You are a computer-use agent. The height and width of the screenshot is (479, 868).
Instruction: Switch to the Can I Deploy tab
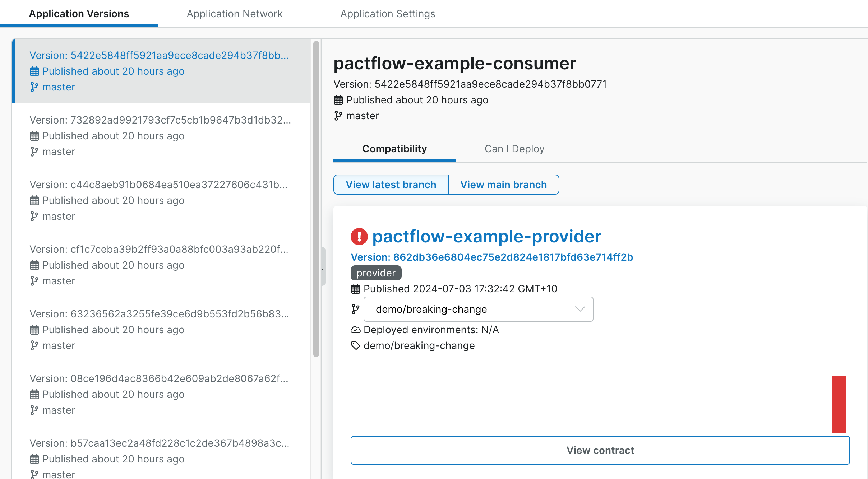point(514,149)
